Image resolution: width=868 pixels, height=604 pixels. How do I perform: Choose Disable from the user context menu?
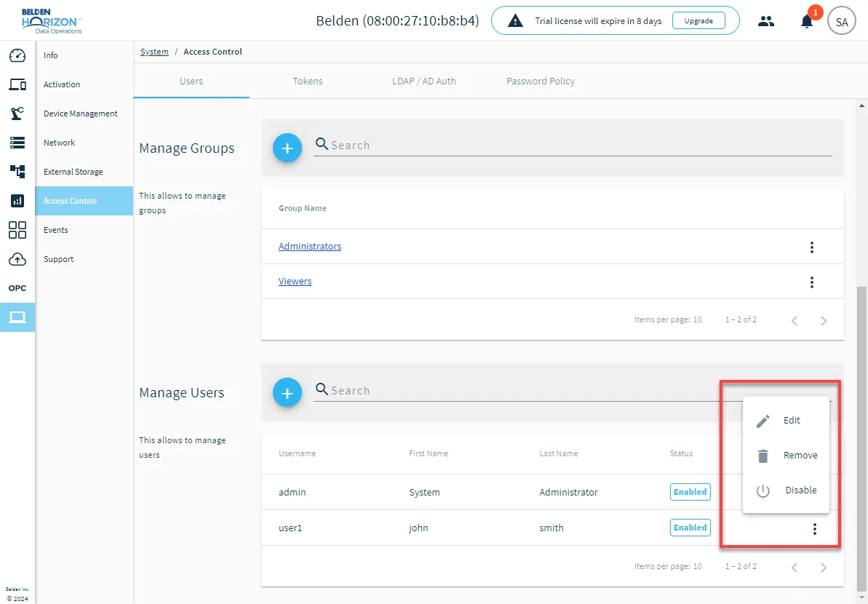(786, 490)
